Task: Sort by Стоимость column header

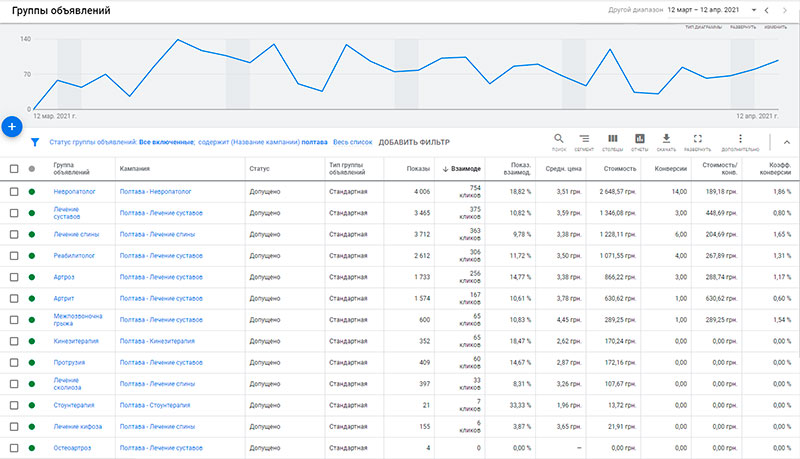Action: (620, 169)
